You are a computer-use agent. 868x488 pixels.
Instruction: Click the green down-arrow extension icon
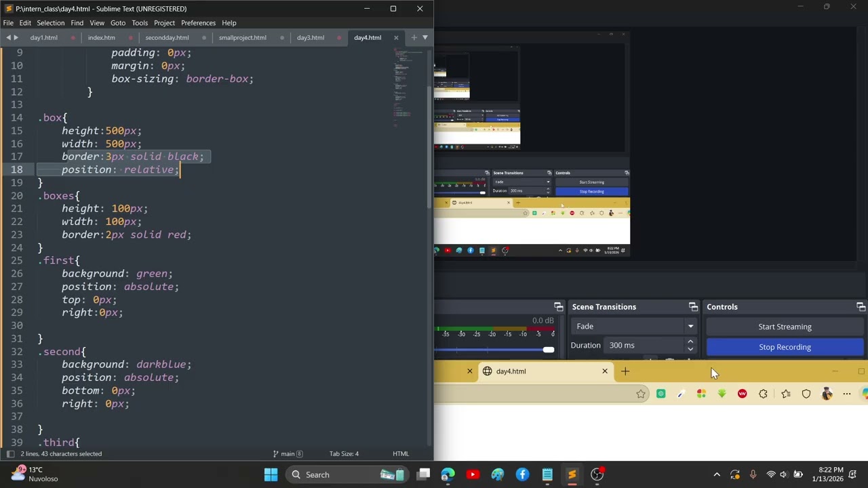pyautogui.click(x=722, y=394)
